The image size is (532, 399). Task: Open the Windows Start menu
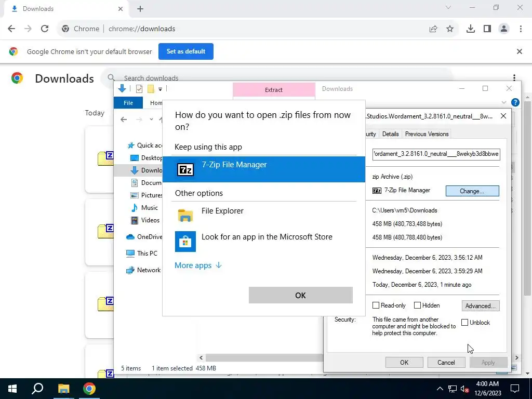tap(12, 389)
